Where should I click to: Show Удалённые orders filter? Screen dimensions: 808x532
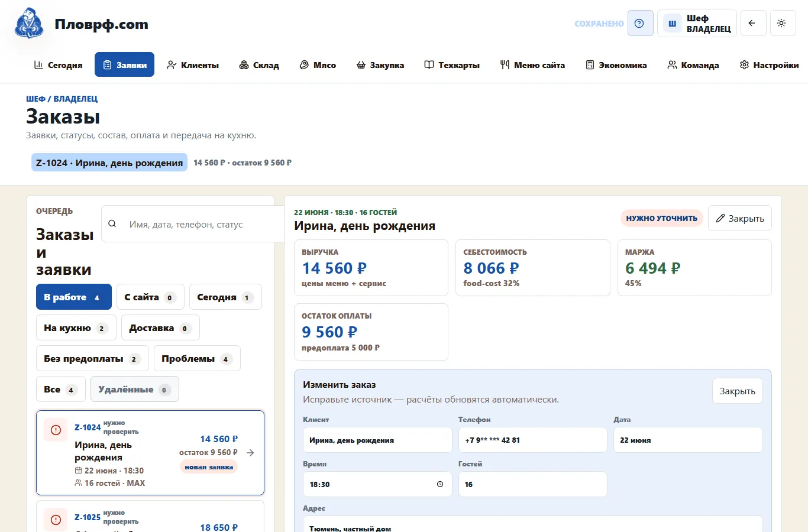(135, 390)
